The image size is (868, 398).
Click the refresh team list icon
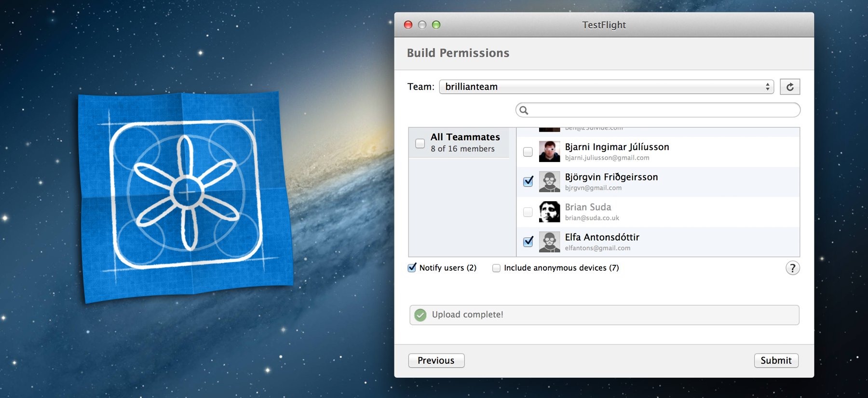point(790,87)
